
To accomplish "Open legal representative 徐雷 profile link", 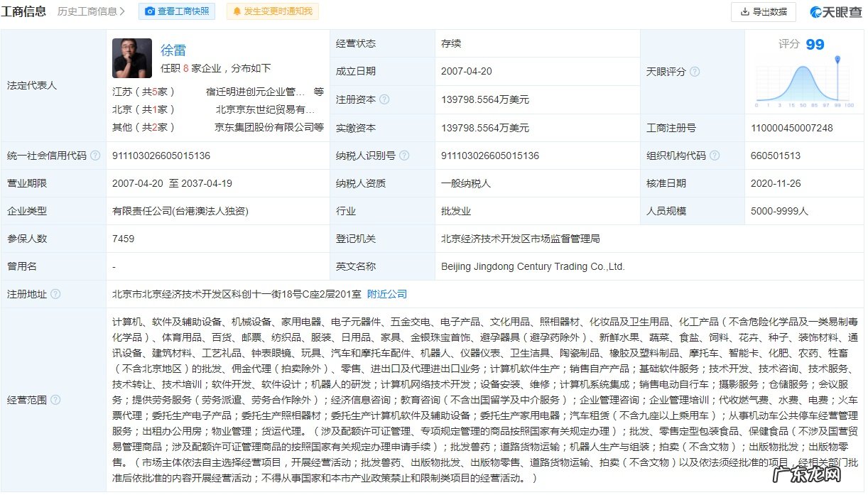I will 173,50.
